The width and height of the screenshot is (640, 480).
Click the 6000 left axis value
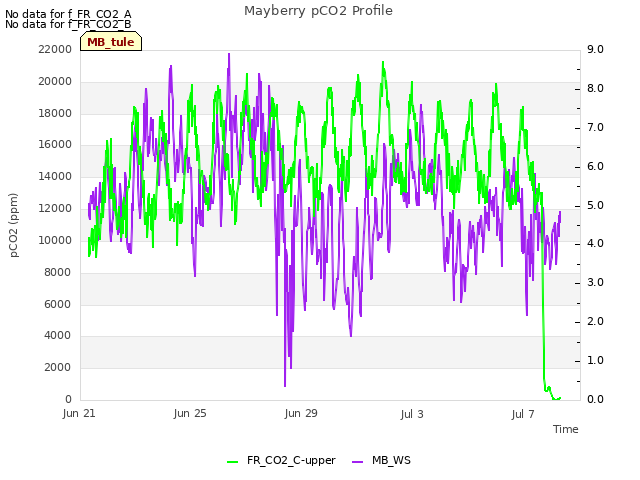pyautogui.click(x=58, y=304)
